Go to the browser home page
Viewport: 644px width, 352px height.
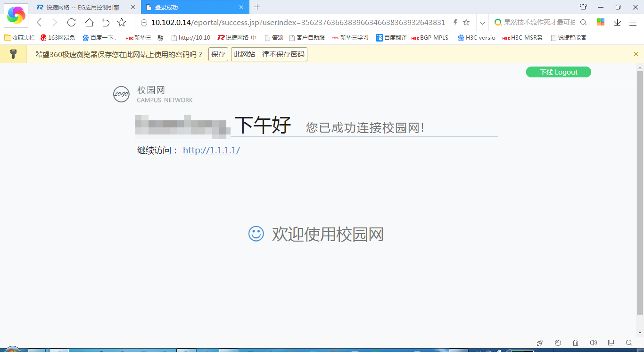(89, 22)
